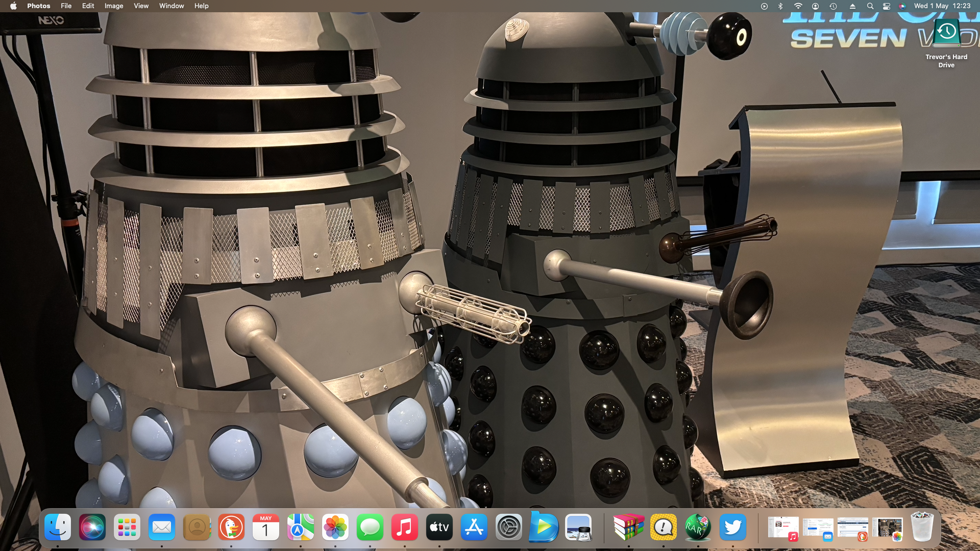Open the Image menu
Screen dimensions: 980x551
(x=114, y=6)
